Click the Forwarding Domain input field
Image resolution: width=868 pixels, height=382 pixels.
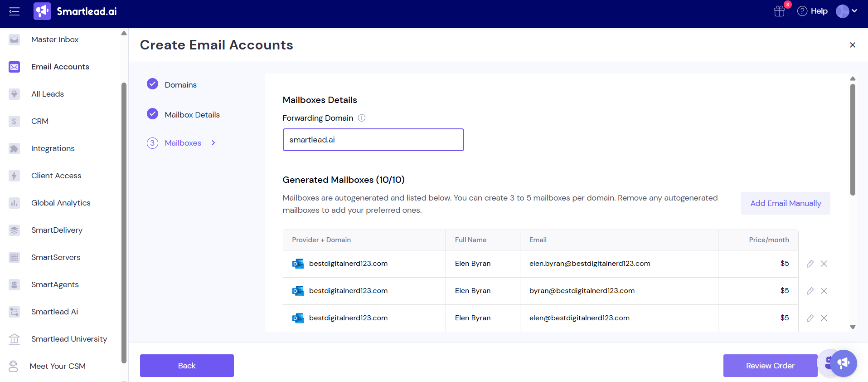[373, 140]
